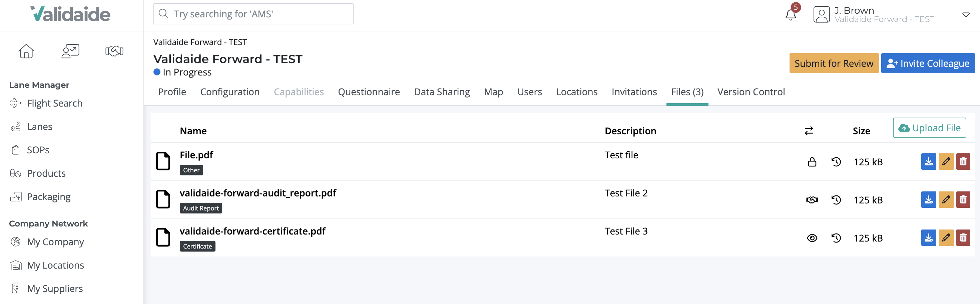Viewport: 980px width, 304px height.
Task: Edit the certificate file
Action: tap(946, 238)
